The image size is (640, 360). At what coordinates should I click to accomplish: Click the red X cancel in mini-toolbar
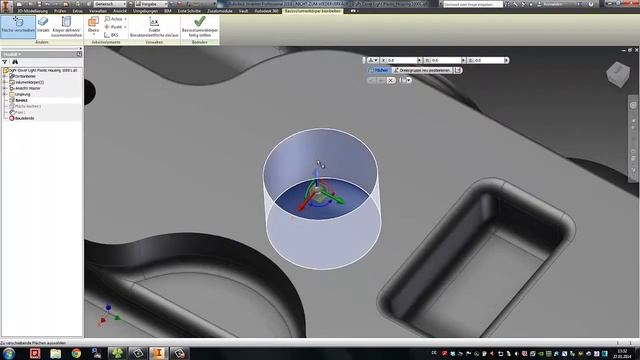pyautogui.click(x=391, y=80)
